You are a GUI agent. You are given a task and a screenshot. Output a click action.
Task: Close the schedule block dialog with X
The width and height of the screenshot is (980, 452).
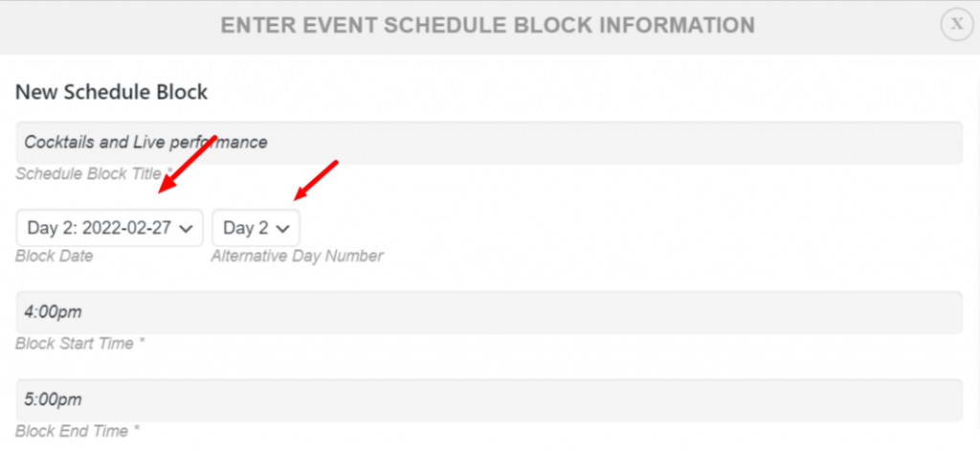(957, 24)
